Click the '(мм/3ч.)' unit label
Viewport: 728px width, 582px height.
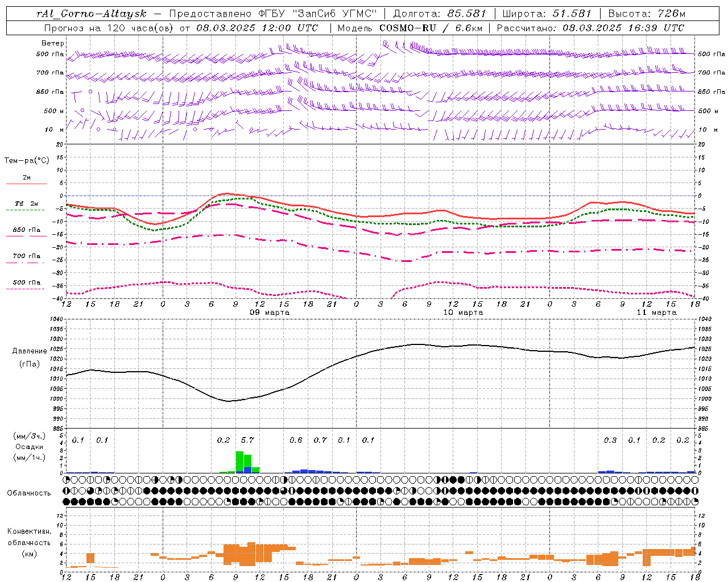coord(28,436)
